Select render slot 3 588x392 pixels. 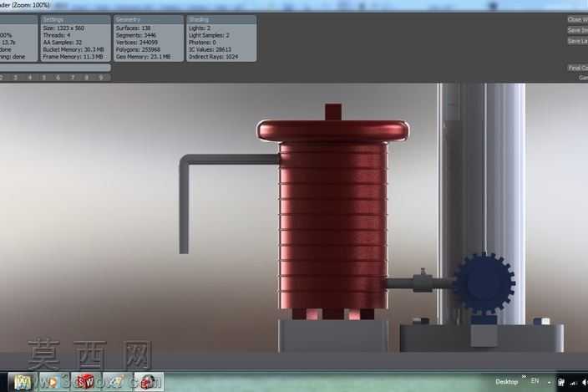pyautogui.click(x=15, y=78)
